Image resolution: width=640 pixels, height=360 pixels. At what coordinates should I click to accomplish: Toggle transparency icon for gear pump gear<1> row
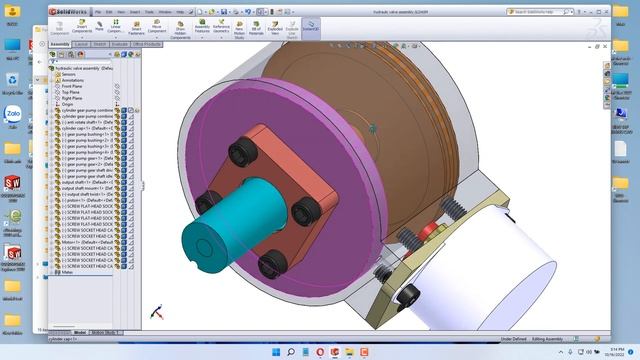(131, 158)
